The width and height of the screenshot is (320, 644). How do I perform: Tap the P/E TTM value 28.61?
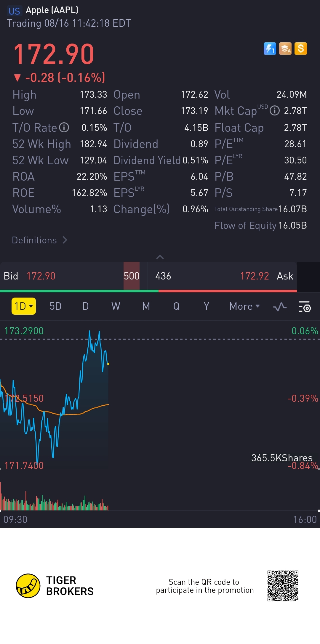295,144
